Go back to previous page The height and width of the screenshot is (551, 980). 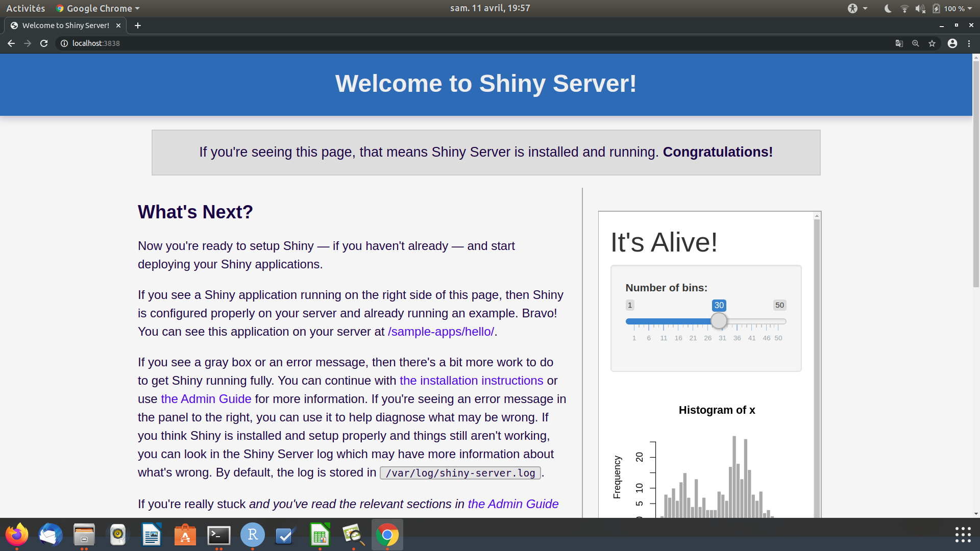(11, 43)
